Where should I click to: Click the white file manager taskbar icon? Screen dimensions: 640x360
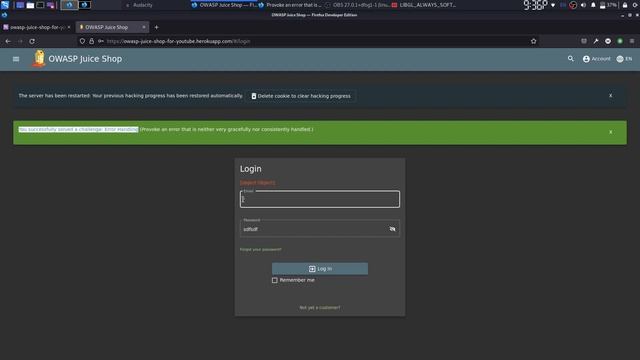click(x=30, y=5)
